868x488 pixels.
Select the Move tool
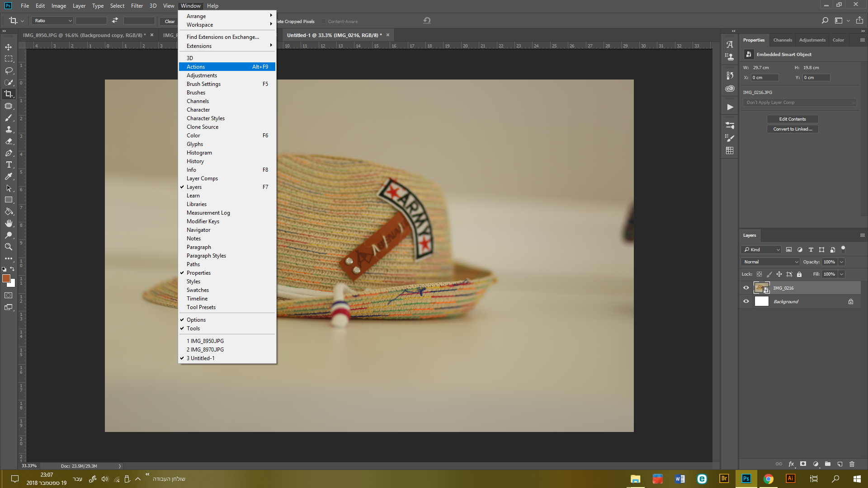pos(9,47)
